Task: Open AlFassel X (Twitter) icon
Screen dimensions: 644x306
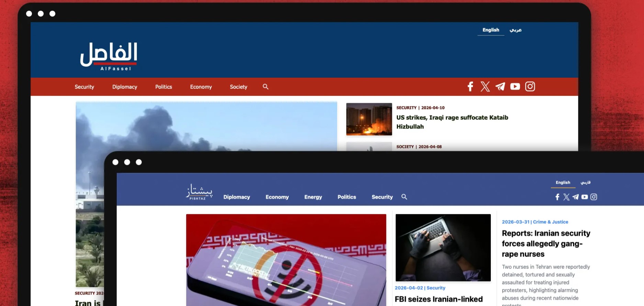Action: (485, 87)
